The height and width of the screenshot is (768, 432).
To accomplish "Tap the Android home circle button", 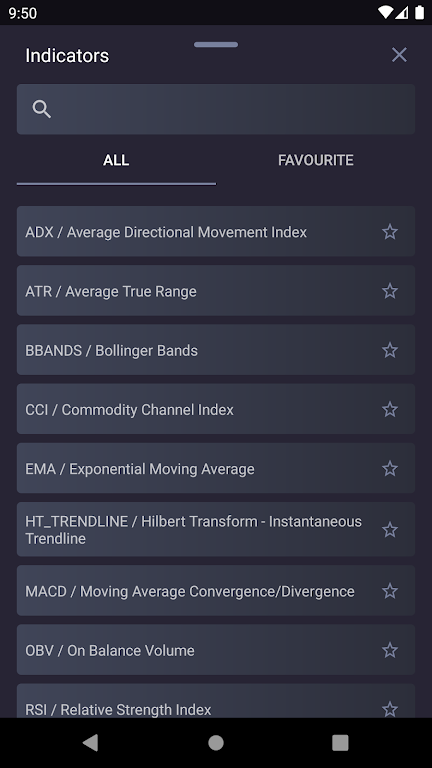I will pyautogui.click(x=216, y=743).
